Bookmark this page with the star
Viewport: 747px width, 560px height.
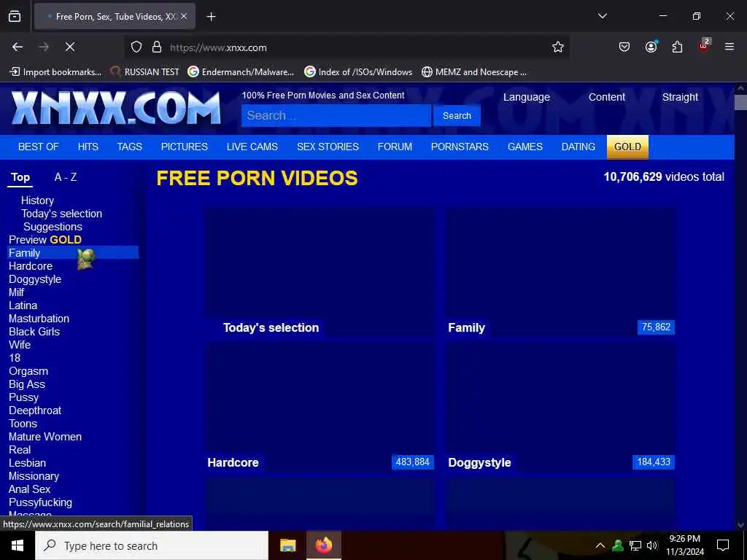pyautogui.click(x=558, y=47)
